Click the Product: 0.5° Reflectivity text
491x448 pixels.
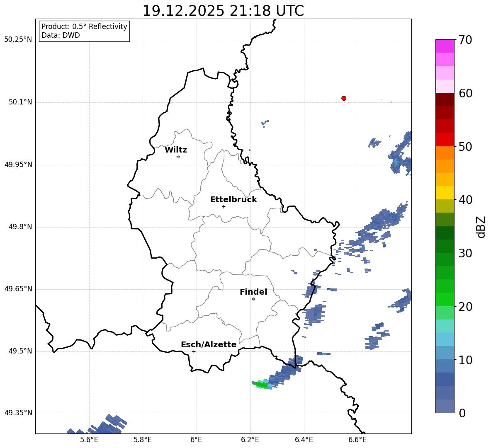point(84,26)
